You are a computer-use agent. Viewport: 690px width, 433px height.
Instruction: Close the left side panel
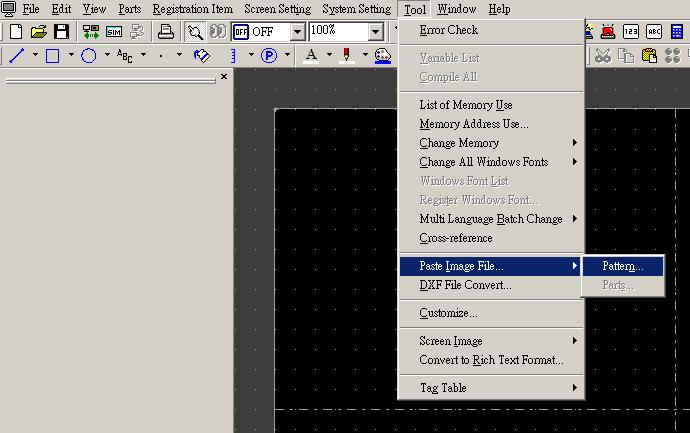tap(224, 76)
